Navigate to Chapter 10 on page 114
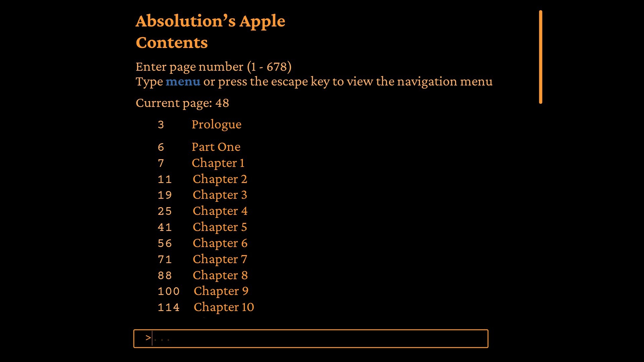Image resolution: width=644 pixels, height=362 pixels. (223, 307)
